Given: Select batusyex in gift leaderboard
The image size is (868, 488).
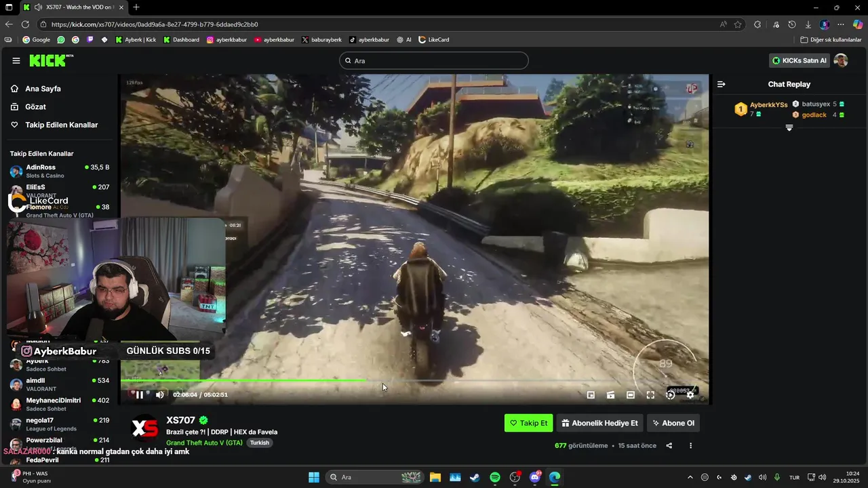Looking at the screenshot, I should (x=816, y=104).
